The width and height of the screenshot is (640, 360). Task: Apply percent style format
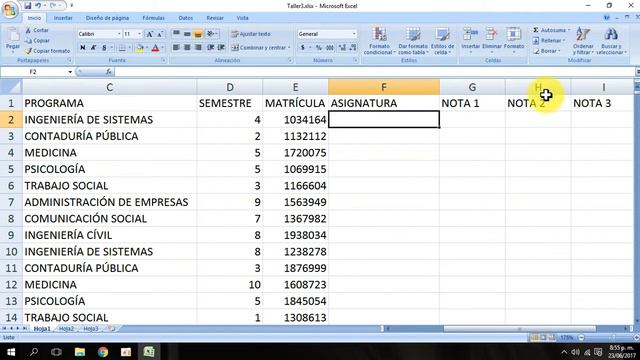[319, 48]
